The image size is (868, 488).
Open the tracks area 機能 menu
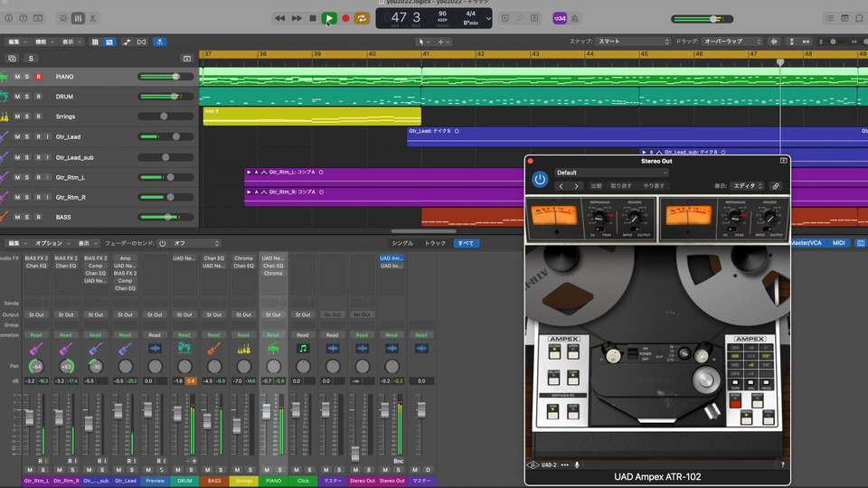click(x=43, y=42)
